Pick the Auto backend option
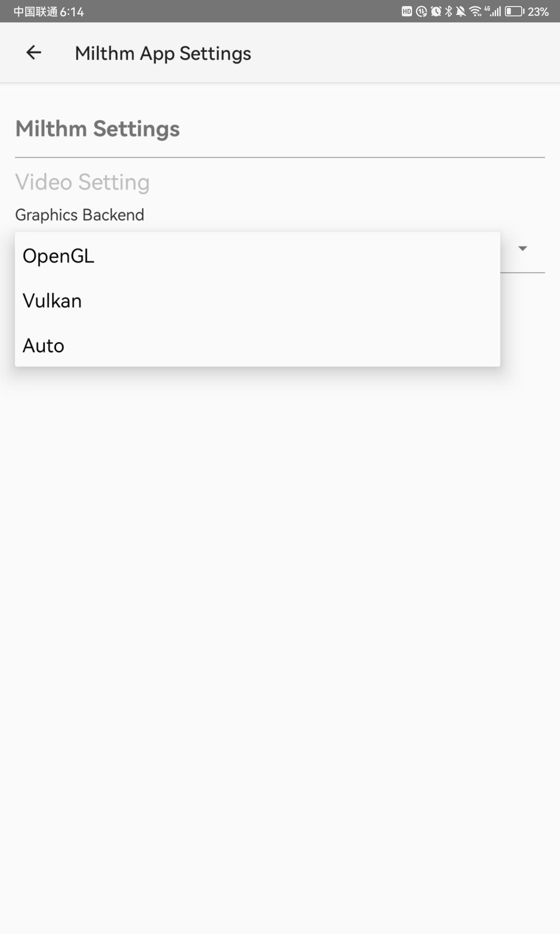 (43, 346)
